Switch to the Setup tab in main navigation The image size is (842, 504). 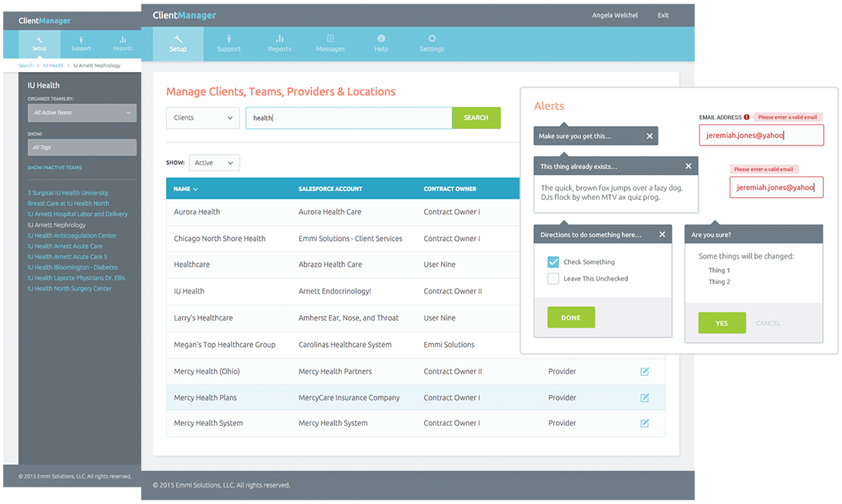point(178,43)
